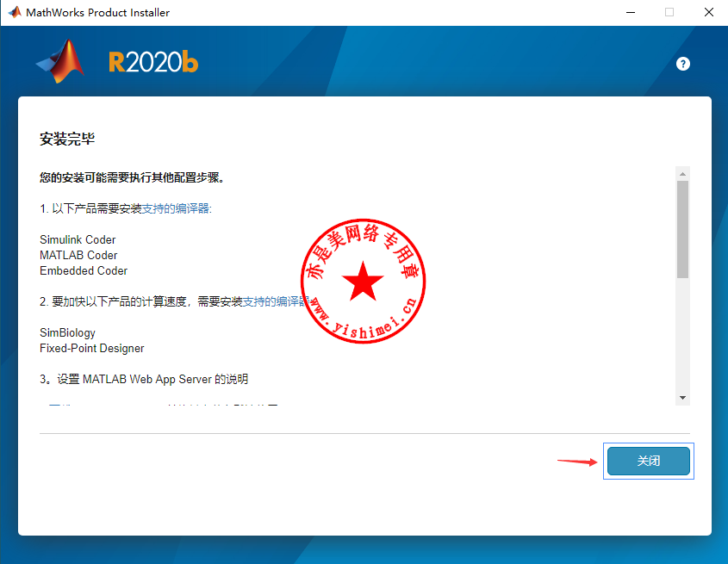
Task: Click the Fixed-Point Designer product name
Action: click(x=92, y=349)
